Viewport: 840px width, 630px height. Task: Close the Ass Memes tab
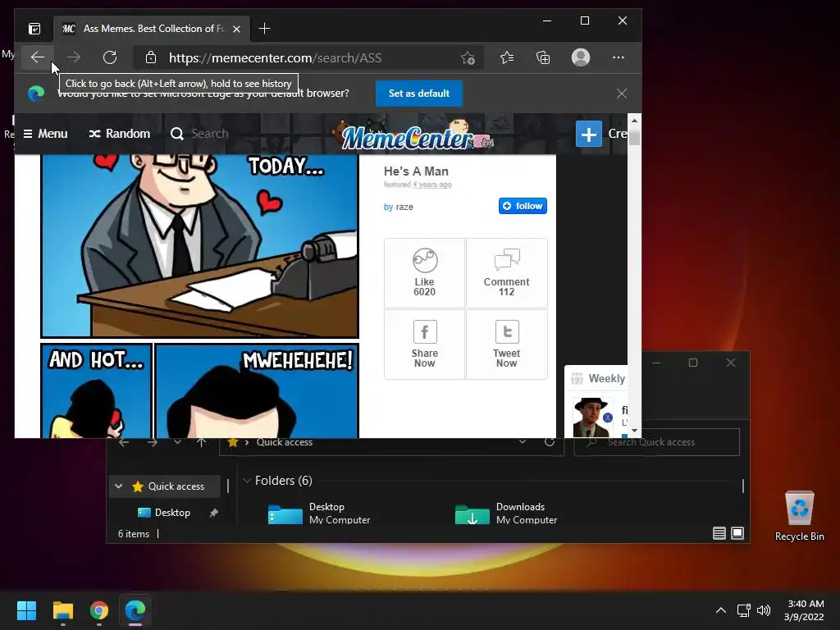coord(236,29)
